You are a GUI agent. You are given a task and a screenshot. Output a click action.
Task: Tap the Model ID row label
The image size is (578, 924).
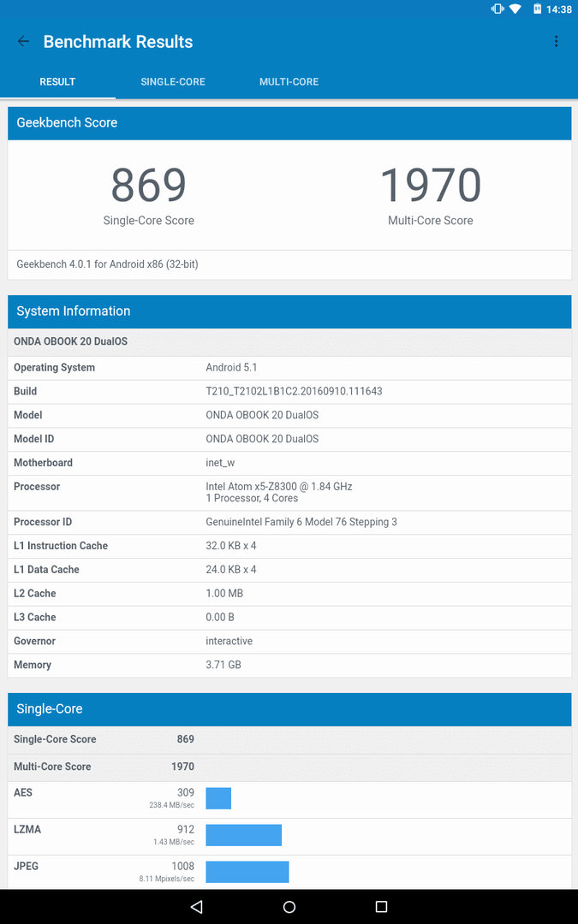[x=33, y=439]
